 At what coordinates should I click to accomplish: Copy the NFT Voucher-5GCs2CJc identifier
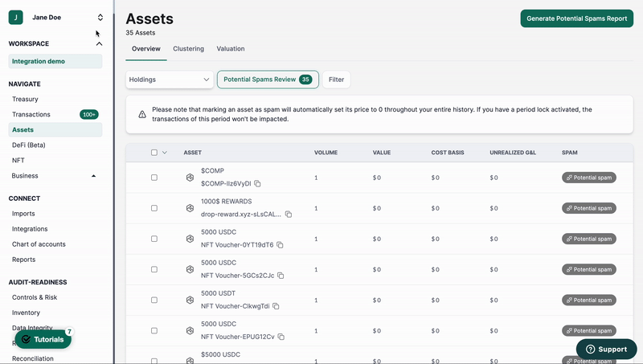[281, 276]
